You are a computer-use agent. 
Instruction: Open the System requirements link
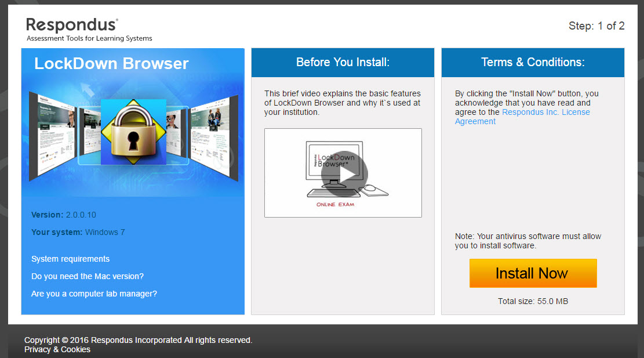[70, 259]
